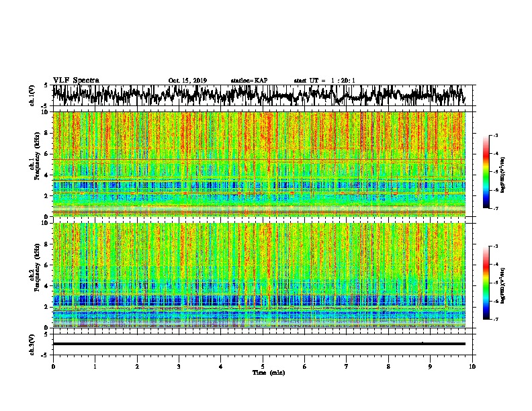This screenshot has width=532, height=411.
Task: Click the "ch.1(V)" waveform axis label
Action: click(x=32, y=95)
